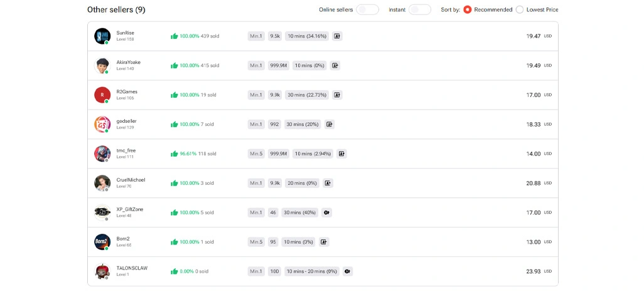Open the CruelMichael seller name
This screenshot has height=292, width=644.
[x=131, y=180]
